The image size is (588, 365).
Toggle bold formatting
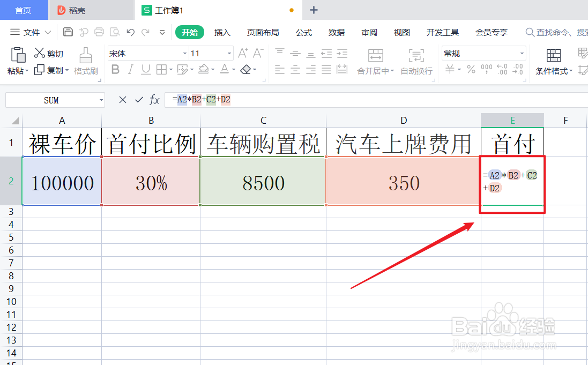116,70
